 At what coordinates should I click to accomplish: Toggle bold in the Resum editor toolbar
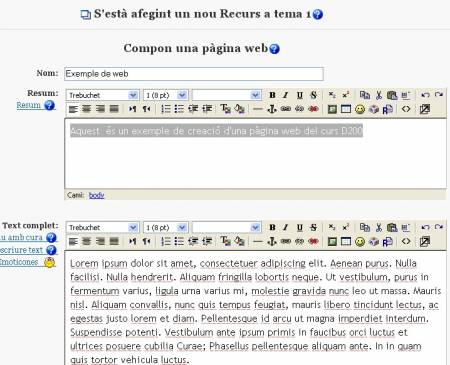272,95
